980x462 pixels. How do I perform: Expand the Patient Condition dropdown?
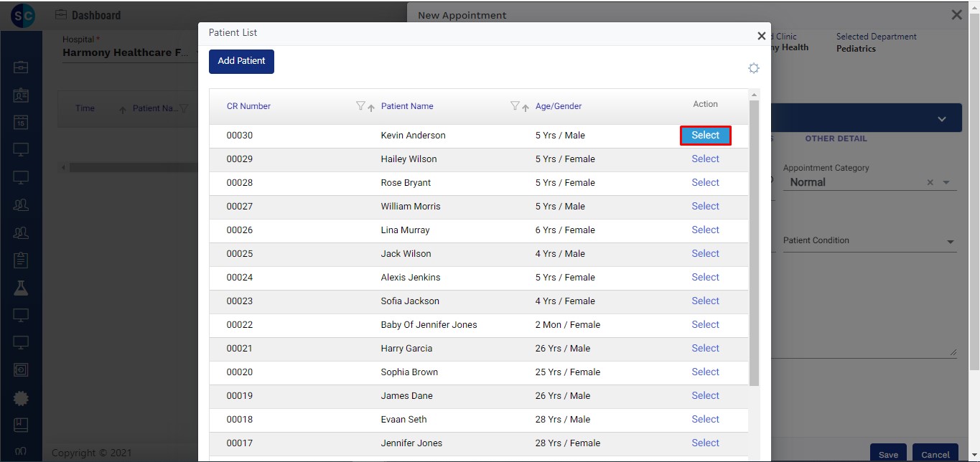coord(950,242)
